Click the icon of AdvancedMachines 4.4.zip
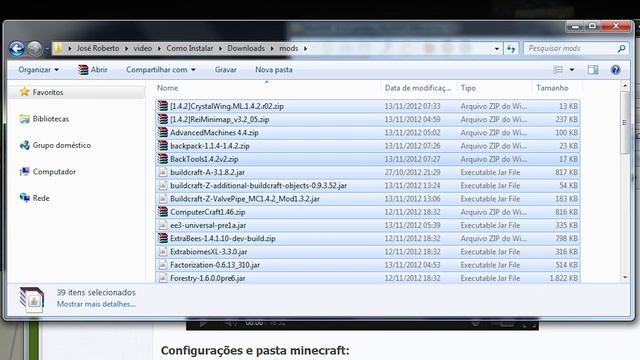This screenshot has width=640, height=360. point(163,132)
